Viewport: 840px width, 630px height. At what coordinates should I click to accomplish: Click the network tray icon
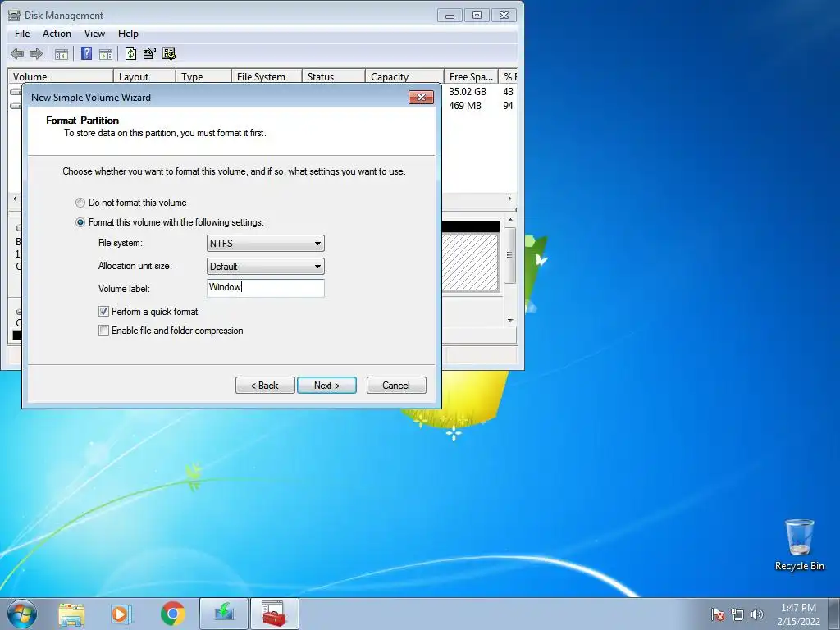point(737,614)
